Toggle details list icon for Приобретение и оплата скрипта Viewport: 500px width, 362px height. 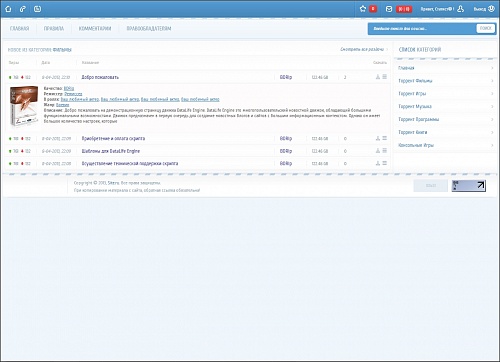[384, 138]
